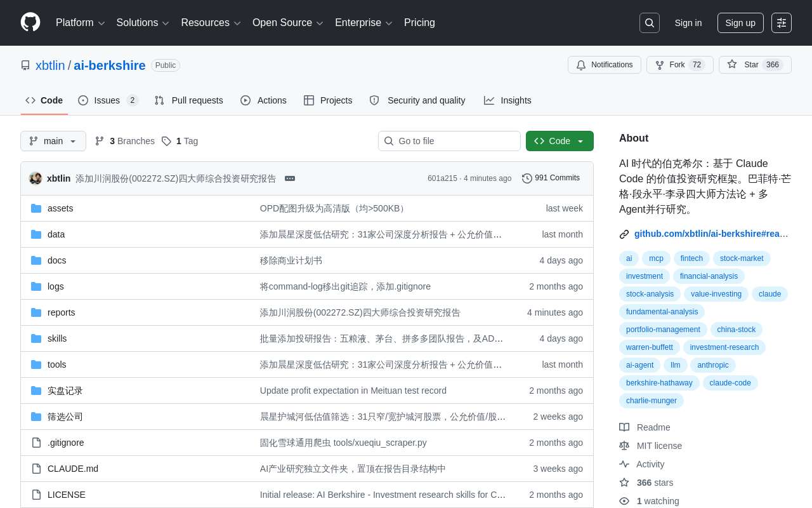Image resolution: width=812 pixels, height=508 pixels.
Task: Switch to the Issues tab
Action: point(108,100)
